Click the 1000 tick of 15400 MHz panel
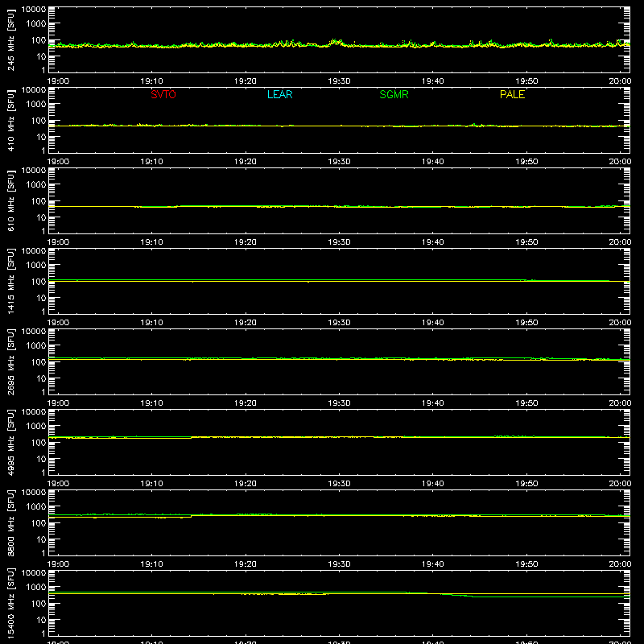 [36, 587]
